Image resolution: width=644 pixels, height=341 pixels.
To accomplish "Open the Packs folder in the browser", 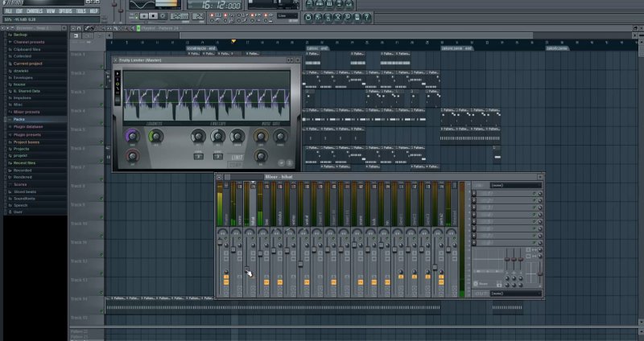I will click(x=19, y=119).
